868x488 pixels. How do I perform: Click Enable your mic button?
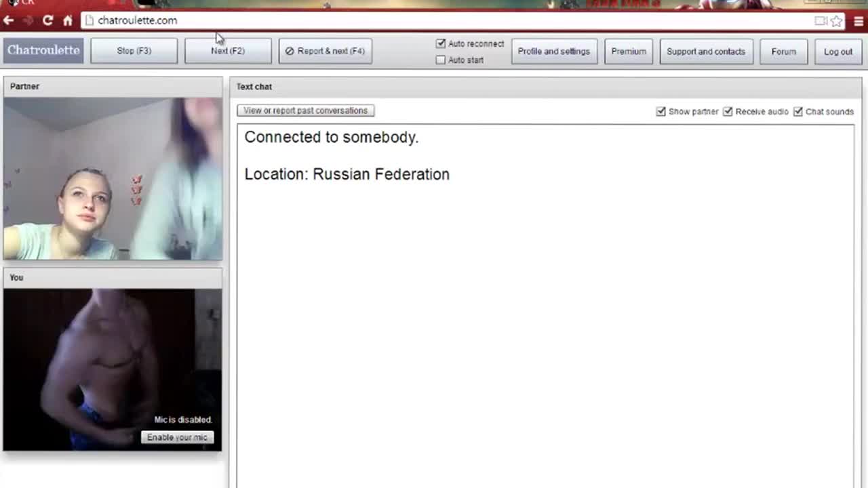point(177,437)
